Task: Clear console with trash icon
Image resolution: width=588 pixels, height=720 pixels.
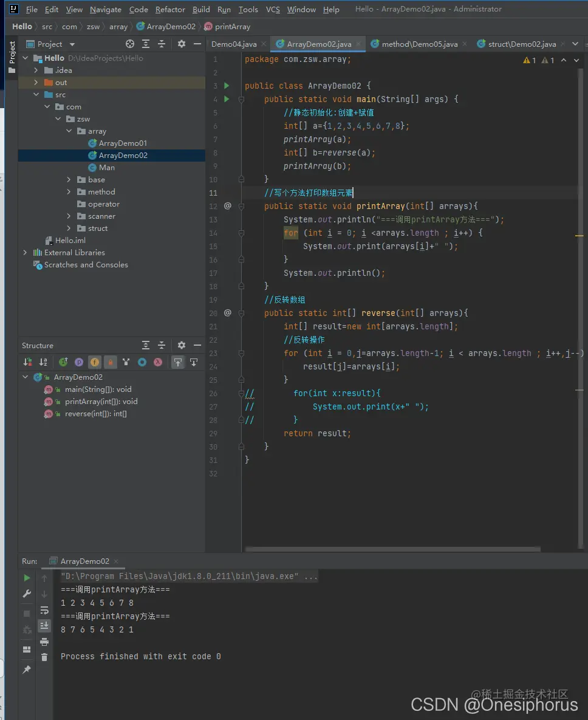Action: [x=44, y=657]
